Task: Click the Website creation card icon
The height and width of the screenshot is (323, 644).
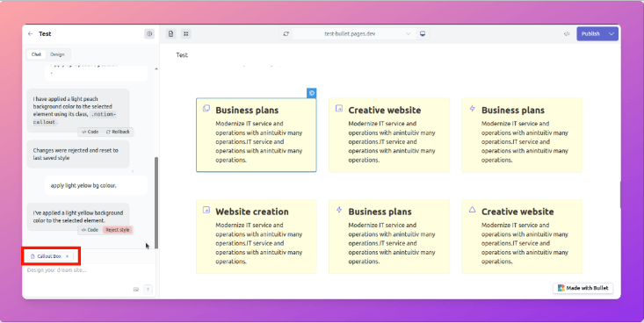Action: pos(206,210)
